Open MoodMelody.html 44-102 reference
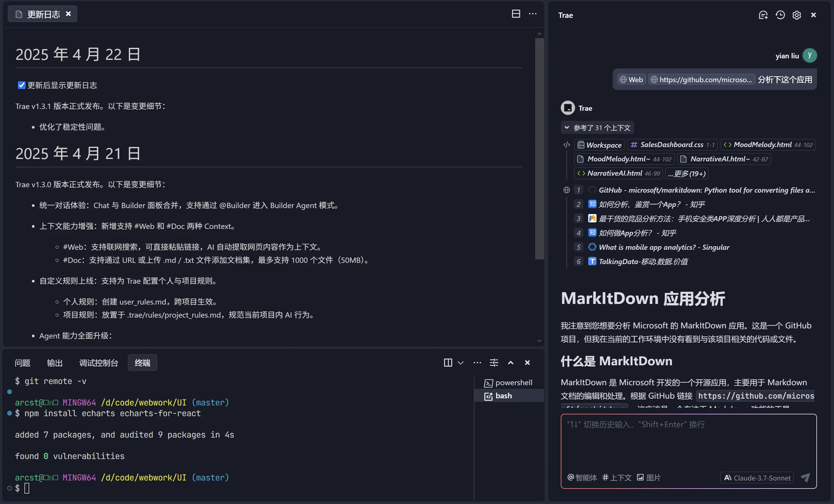Image resolution: width=834 pixels, height=504 pixels. [768, 145]
